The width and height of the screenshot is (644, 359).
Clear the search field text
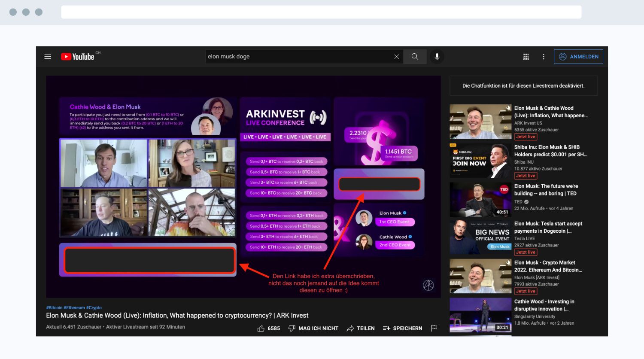(x=396, y=57)
